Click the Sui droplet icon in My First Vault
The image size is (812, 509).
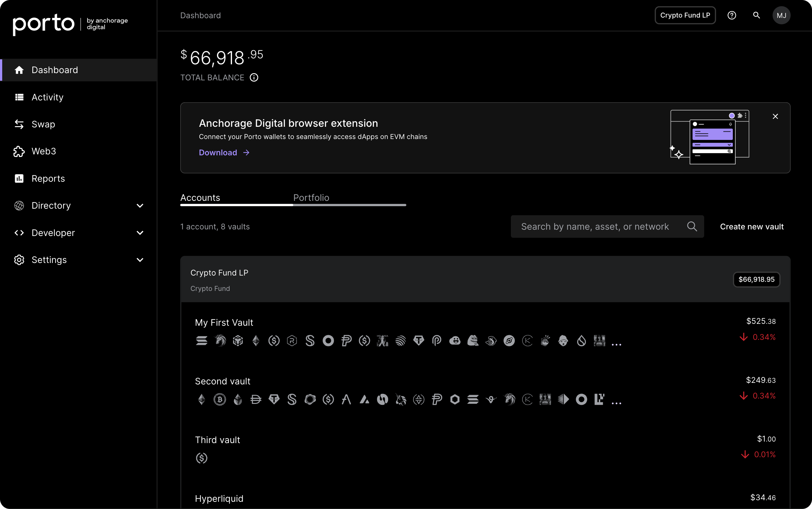(x=581, y=341)
